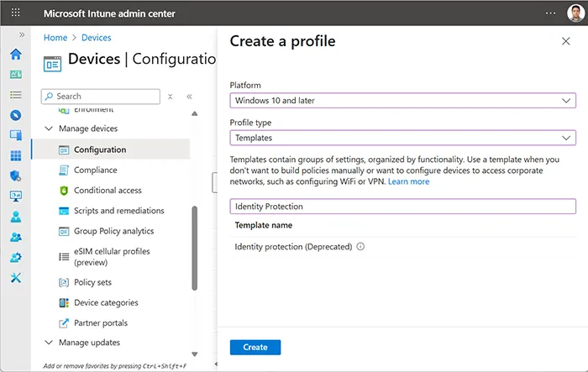Collapse the Manage devices section
This screenshot has width=588, height=372.
tap(48, 128)
